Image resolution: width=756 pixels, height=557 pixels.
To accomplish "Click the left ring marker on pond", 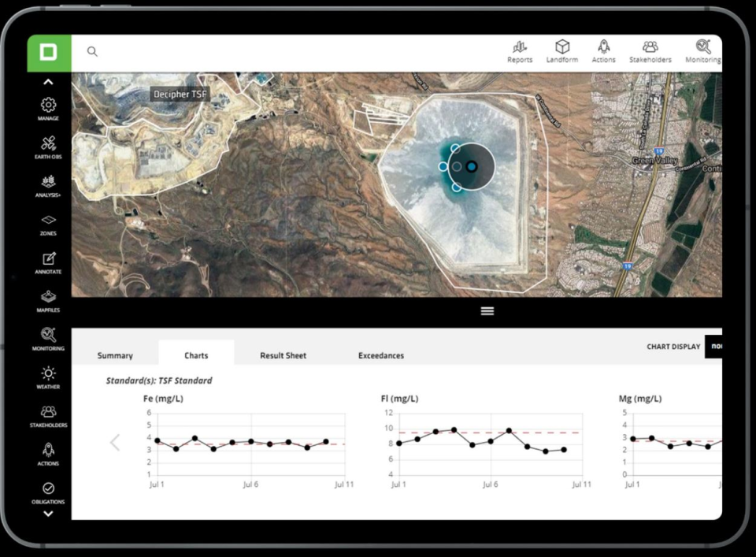I will coord(443,166).
